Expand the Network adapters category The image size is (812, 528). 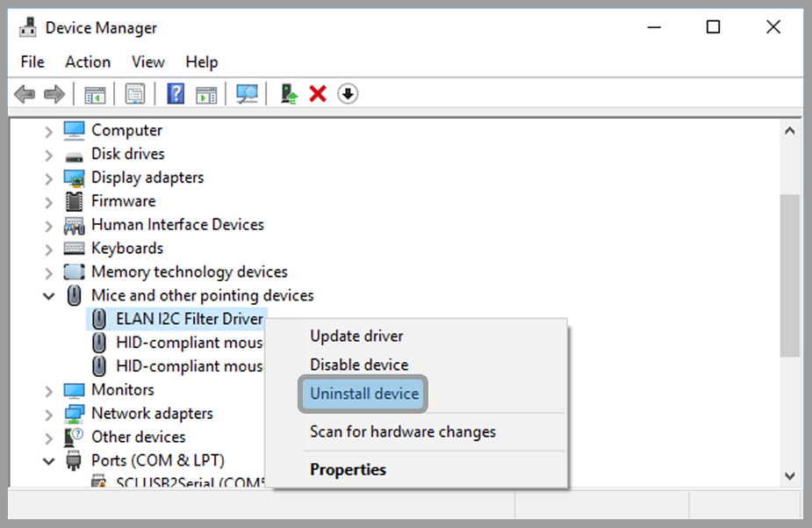[49, 413]
